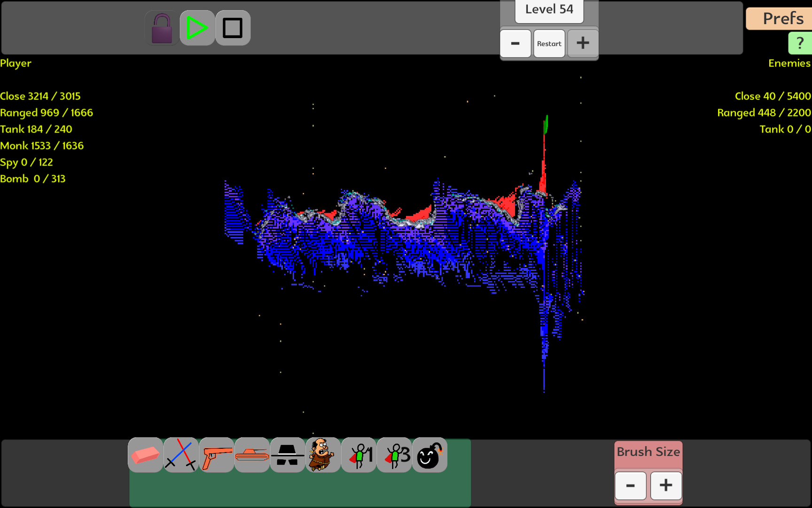Click the enemy Close 40 / 5400 stat
This screenshot has width=812, height=508.
click(x=773, y=96)
